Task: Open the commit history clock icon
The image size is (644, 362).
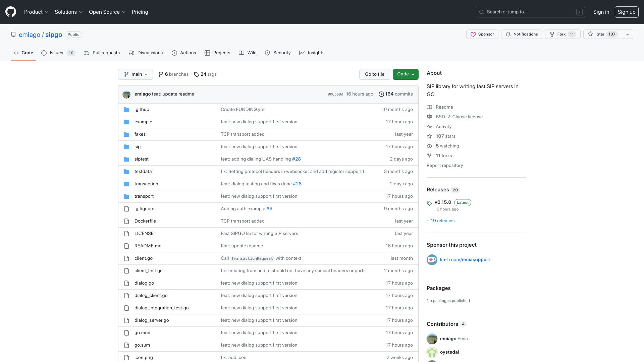Action: click(381, 94)
